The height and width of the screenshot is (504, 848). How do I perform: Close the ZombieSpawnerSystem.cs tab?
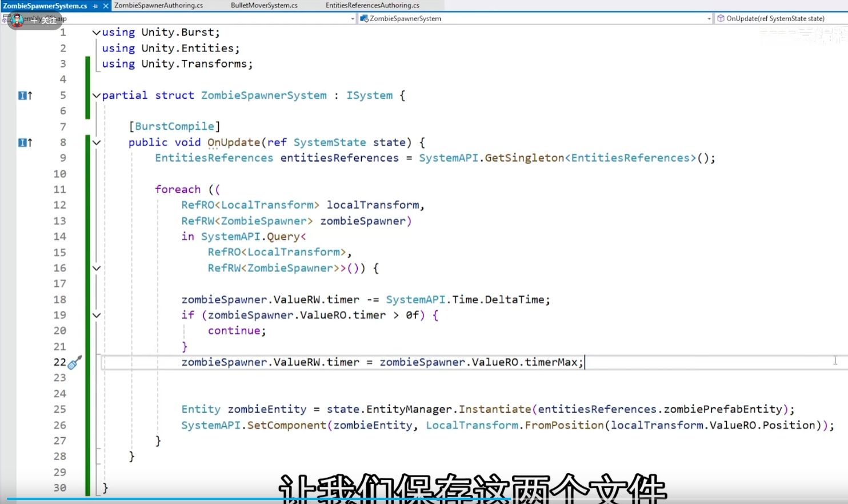(106, 6)
